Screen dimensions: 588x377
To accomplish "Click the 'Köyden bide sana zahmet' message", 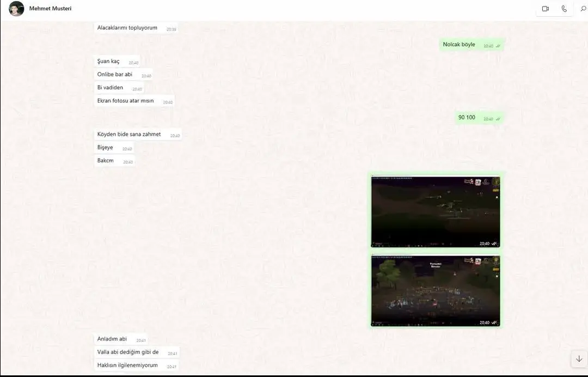I will pyautogui.click(x=138, y=135).
